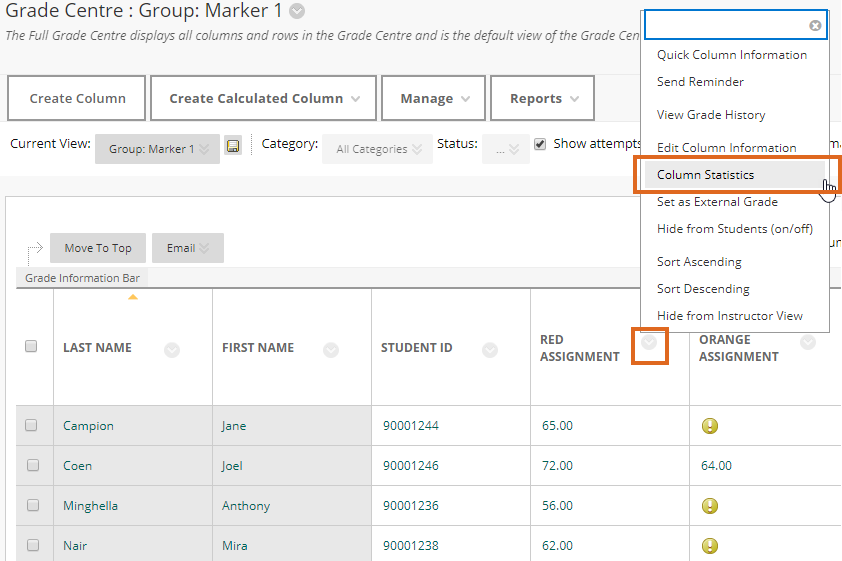The width and height of the screenshot is (842, 561).
Task: Choose Hide from Instructor View
Action: point(730,316)
